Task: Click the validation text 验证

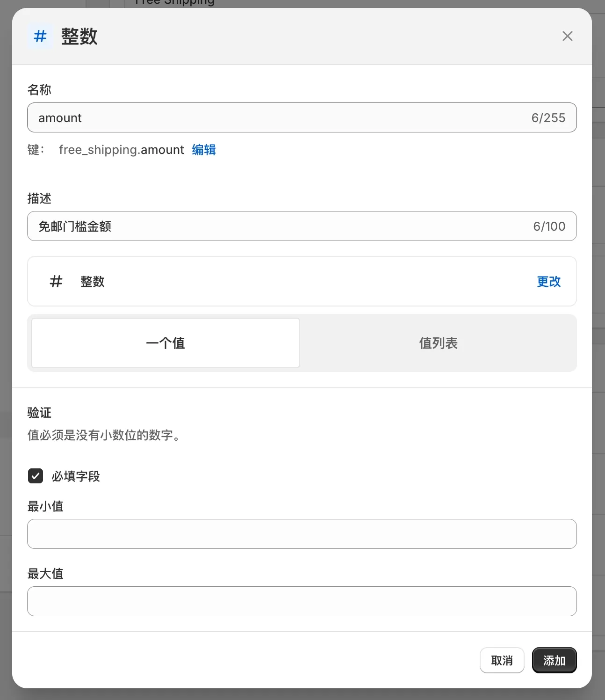Action: (37, 413)
